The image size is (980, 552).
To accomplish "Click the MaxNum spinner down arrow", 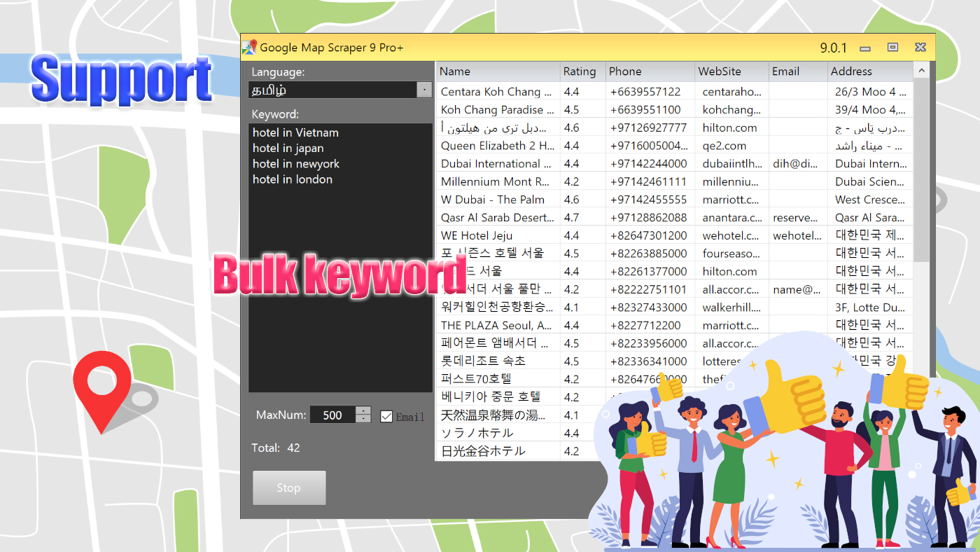I will coord(363,418).
